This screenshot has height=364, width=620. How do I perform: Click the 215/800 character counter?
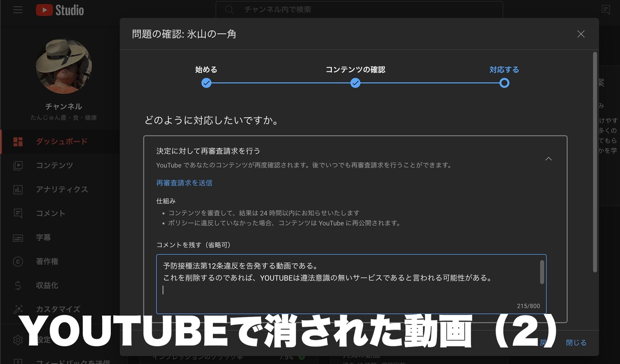528,306
